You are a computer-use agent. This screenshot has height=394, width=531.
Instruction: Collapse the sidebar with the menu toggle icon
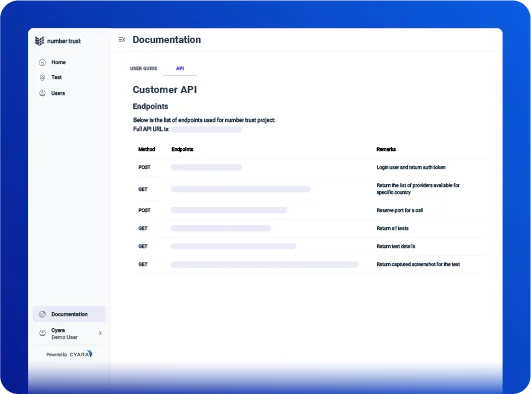(x=122, y=40)
